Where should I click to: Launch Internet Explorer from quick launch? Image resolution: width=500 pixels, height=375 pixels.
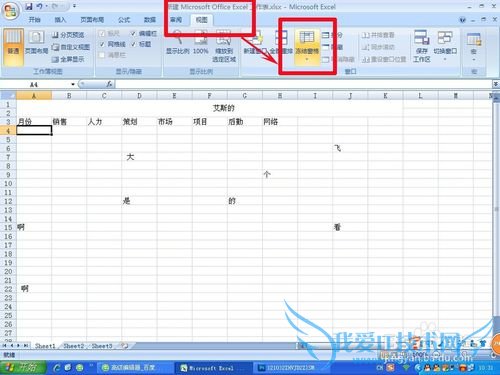57,368
